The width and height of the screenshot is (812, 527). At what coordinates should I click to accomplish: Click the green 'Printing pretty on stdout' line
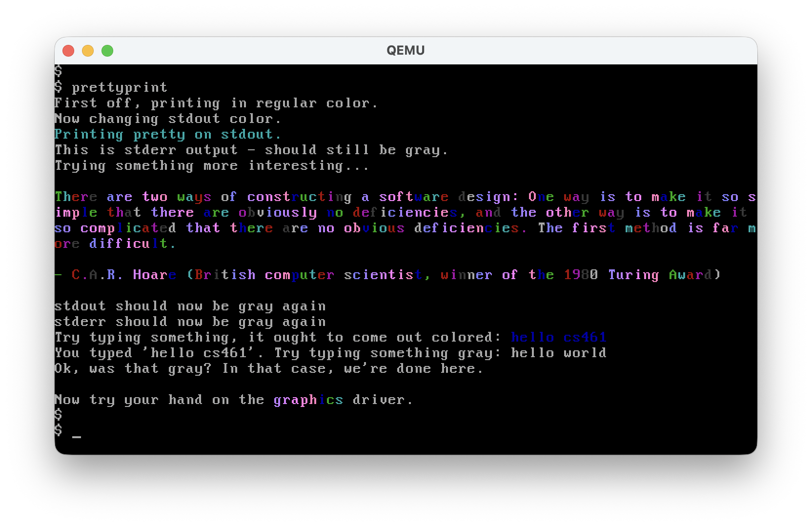point(167,134)
